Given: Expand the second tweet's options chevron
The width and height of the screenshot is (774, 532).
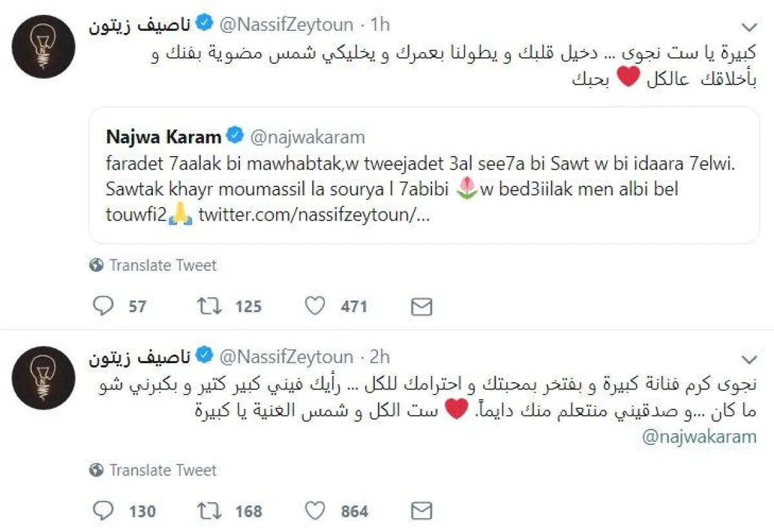Looking at the screenshot, I should (749, 359).
